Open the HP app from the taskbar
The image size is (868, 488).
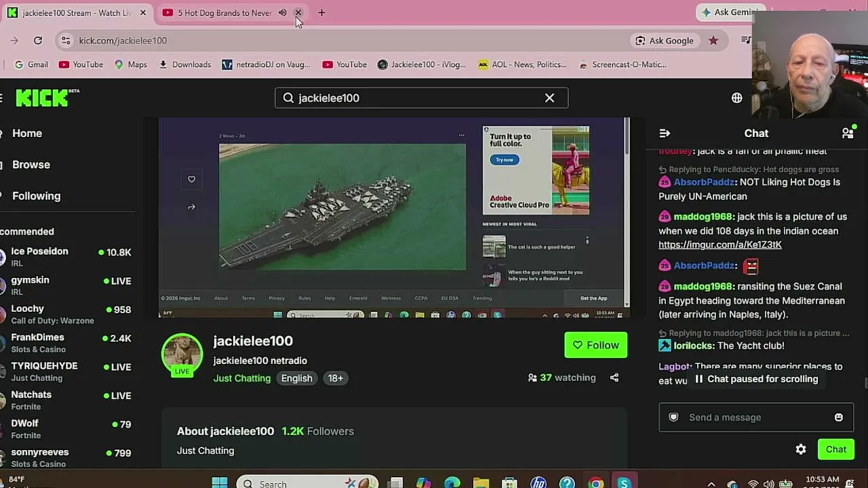pyautogui.click(x=538, y=483)
